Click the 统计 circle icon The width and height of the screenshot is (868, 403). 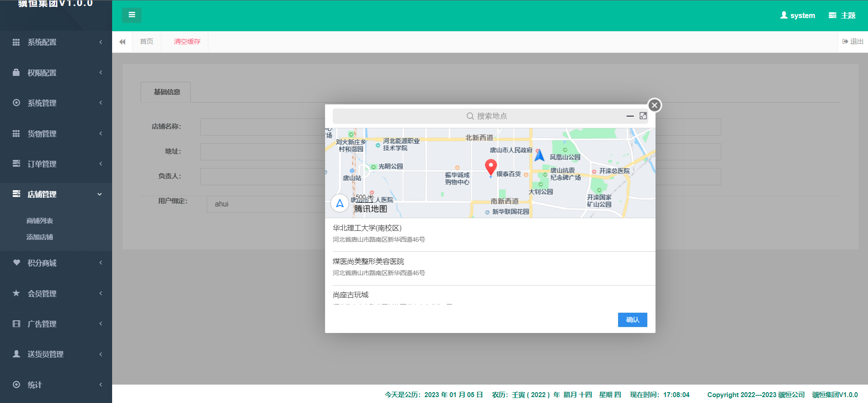[x=16, y=384]
